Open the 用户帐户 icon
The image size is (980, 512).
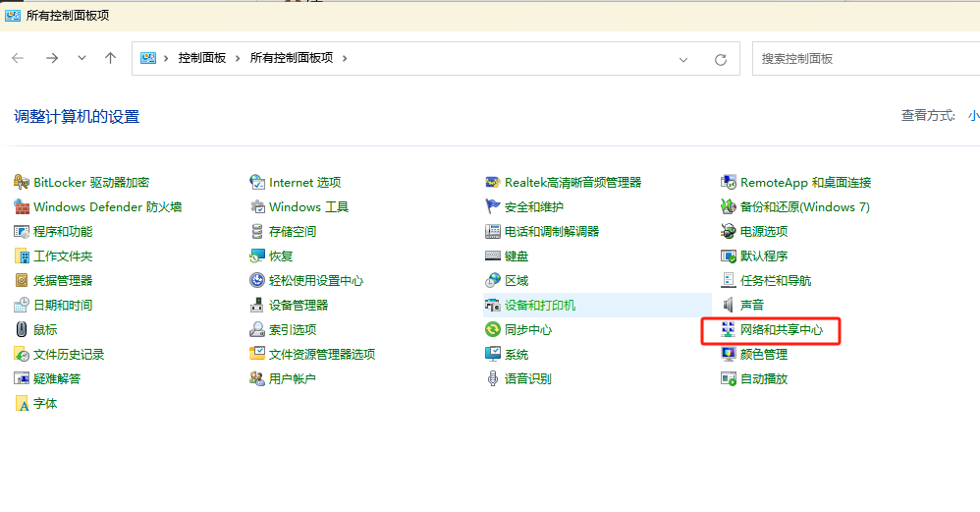click(257, 379)
